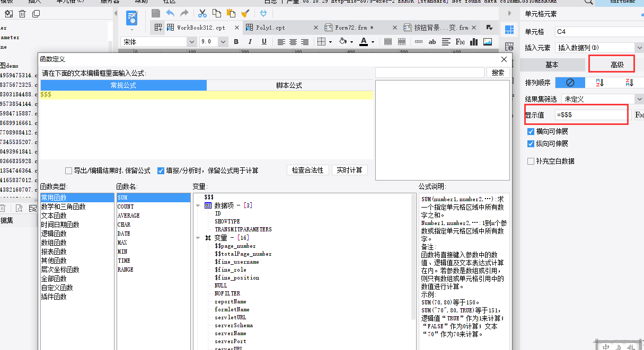Open the font color A dropdown
Image resolution: width=644 pixels, height=350 pixels.
tap(373, 42)
